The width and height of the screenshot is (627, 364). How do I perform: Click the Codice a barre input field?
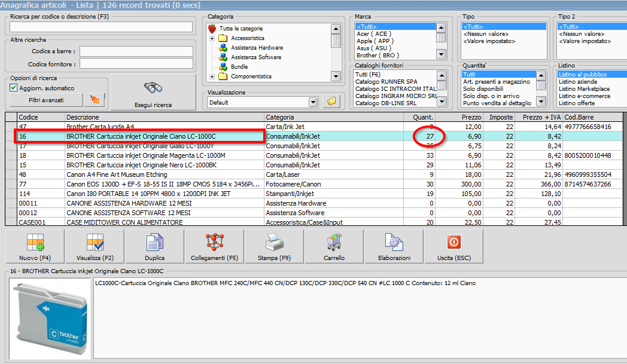(x=136, y=51)
